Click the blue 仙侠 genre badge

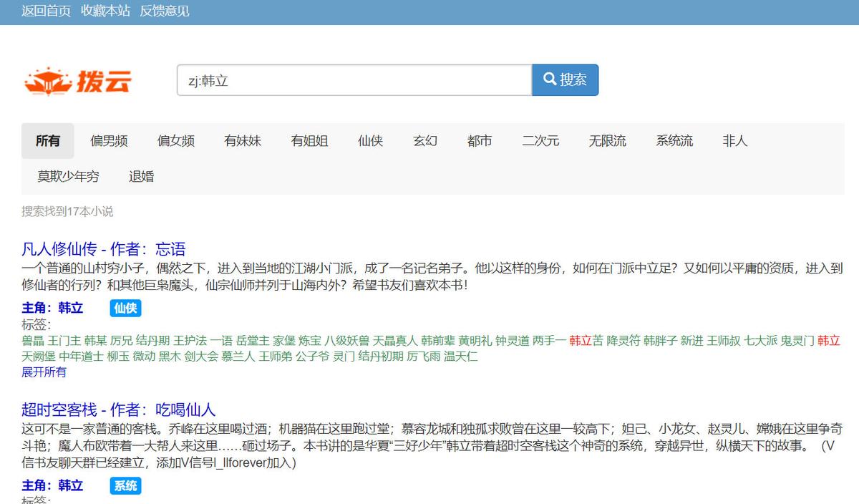pos(126,308)
